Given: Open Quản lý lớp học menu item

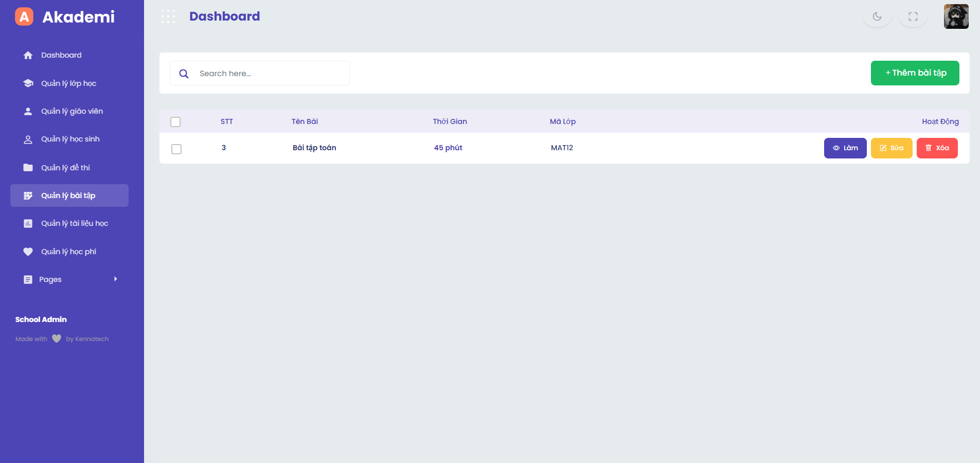Looking at the screenshot, I should (x=68, y=83).
